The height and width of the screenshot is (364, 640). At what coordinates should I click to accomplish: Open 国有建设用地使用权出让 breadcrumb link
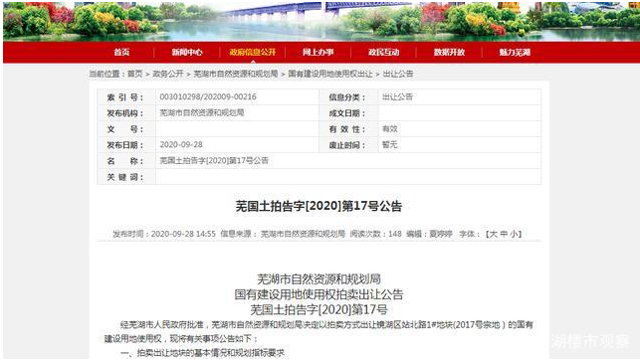[330, 74]
